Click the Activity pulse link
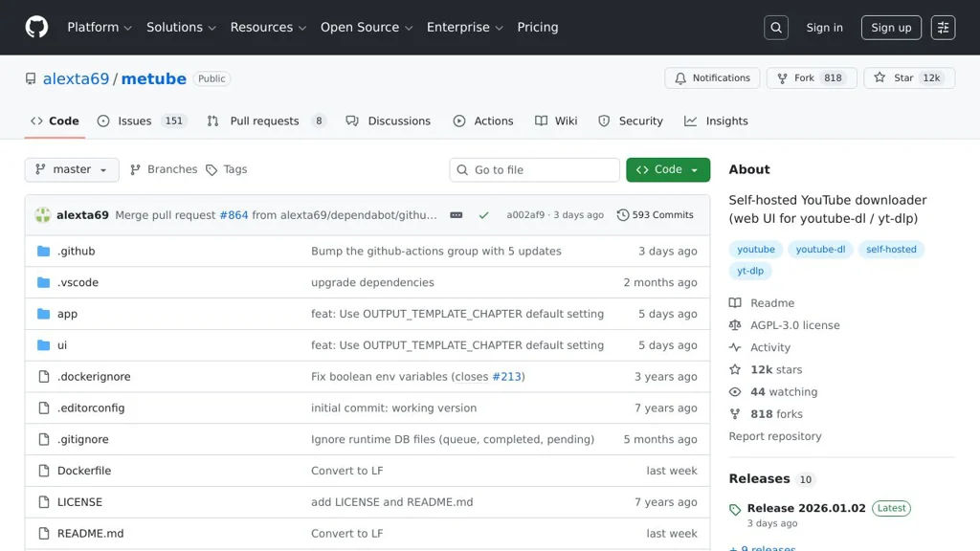Viewport: 980px width, 551px height. click(x=769, y=347)
